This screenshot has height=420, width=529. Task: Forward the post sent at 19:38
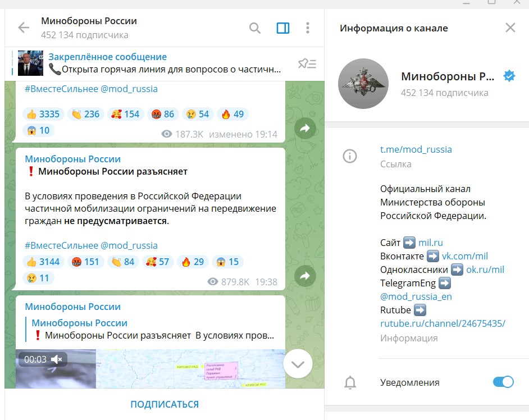(305, 276)
